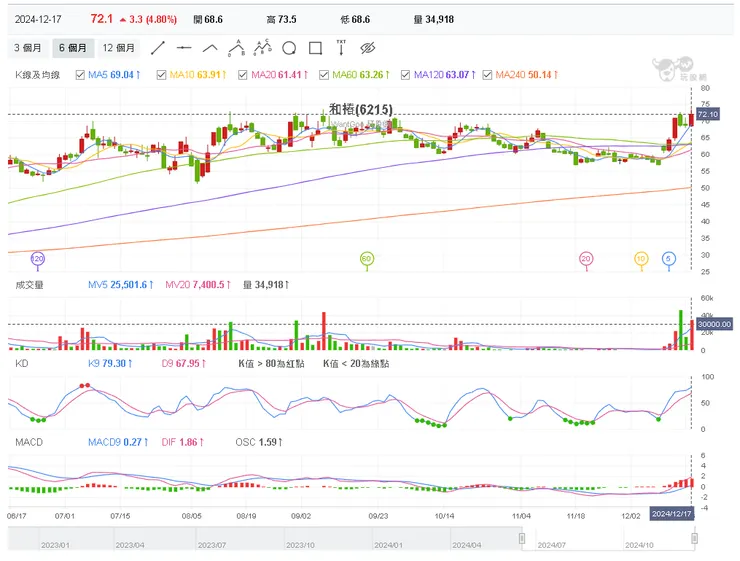Select the rectangle drawing tool
Screen dimensions: 740x561
[315, 48]
